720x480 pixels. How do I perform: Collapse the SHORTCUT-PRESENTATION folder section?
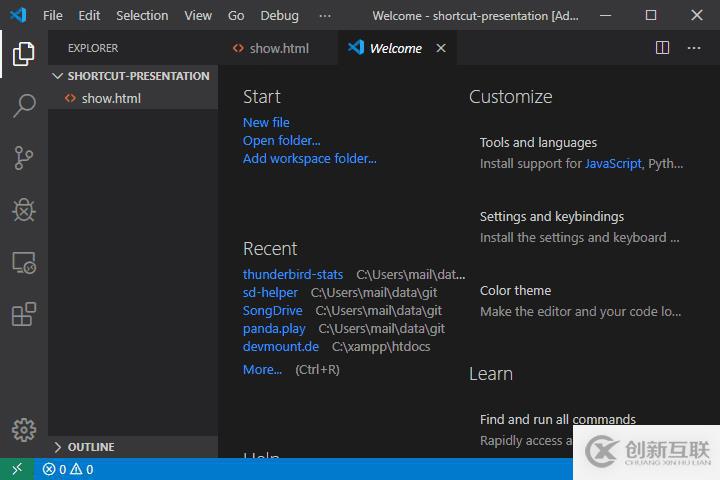133,76
